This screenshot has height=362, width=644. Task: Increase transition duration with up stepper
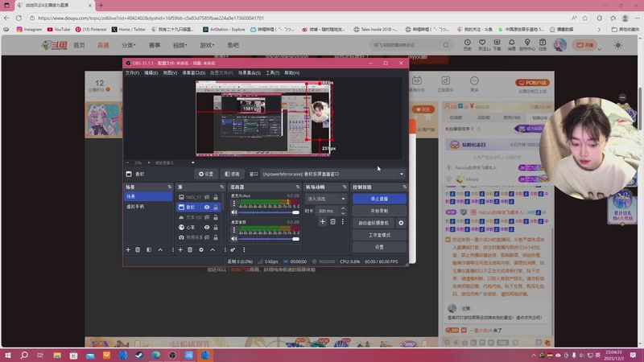(343, 208)
